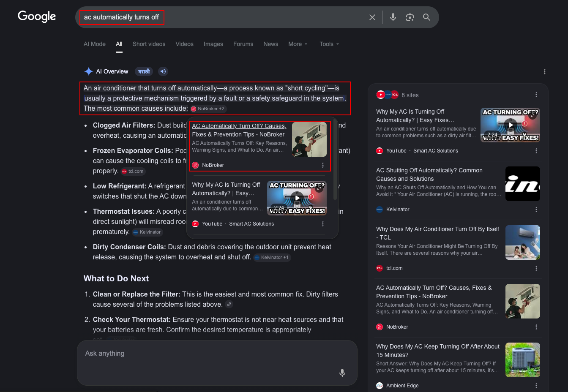Open 'AC Shutting Off Automatically?' Kelvinator link

(429, 174)
